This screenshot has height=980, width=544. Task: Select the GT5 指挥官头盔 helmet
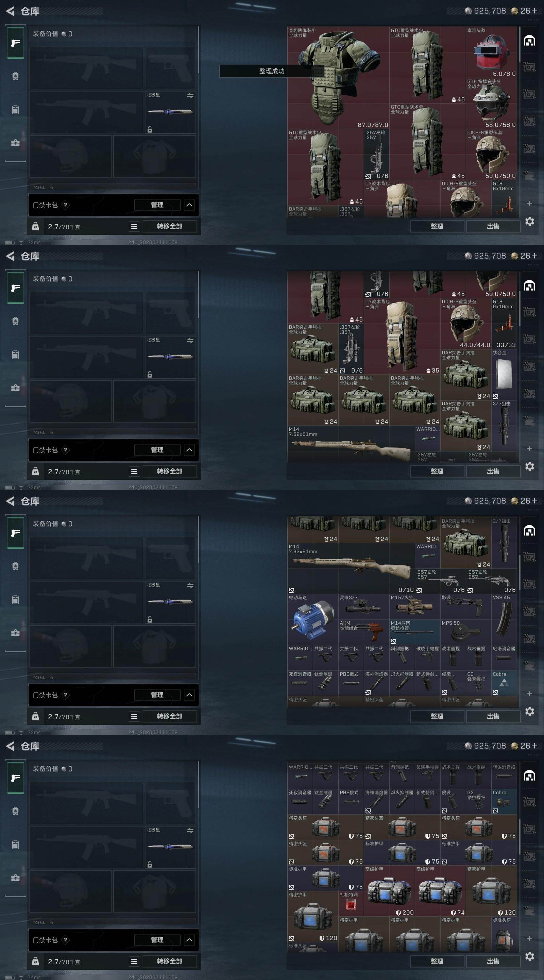(491, 103)
